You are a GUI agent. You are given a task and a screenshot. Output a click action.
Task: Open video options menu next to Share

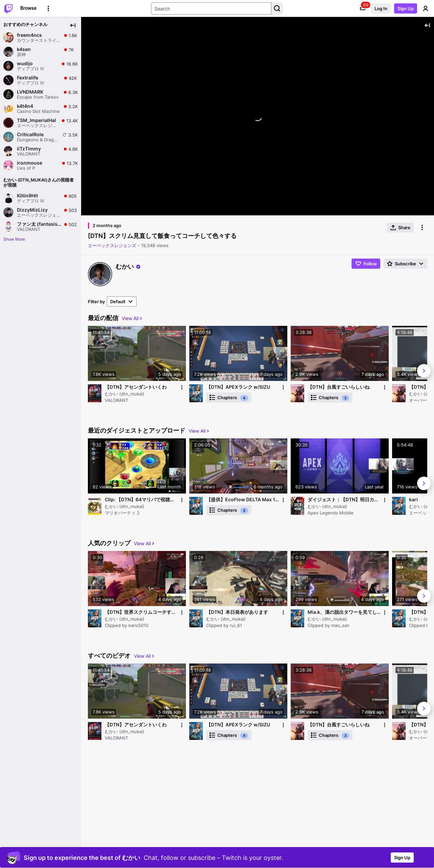[x=422, y=227]
